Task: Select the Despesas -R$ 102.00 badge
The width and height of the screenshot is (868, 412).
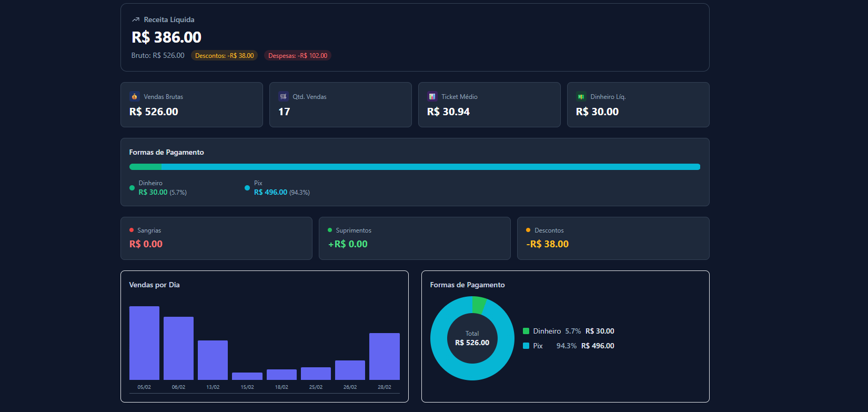Action: click(x=298, y=56)
